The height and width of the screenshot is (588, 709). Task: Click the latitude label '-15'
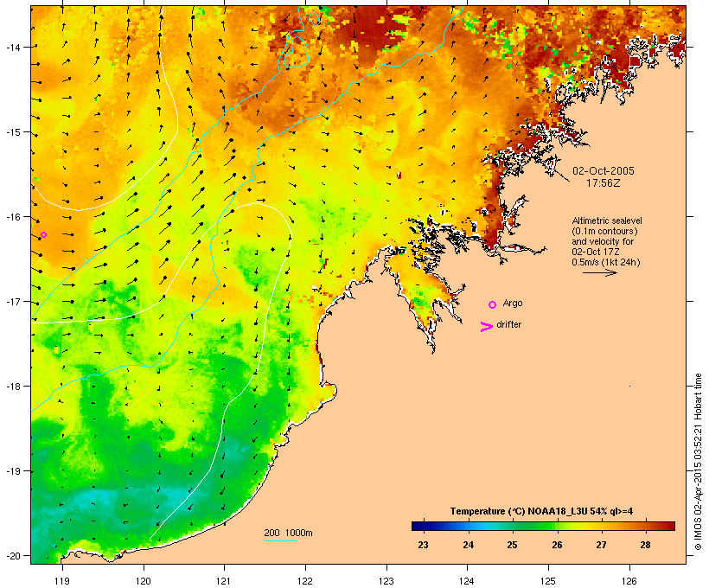(x=12, y=132)
